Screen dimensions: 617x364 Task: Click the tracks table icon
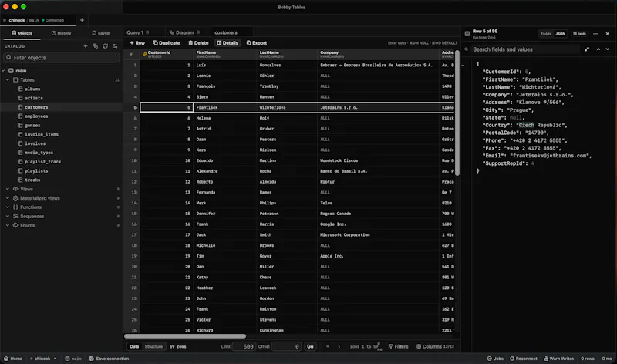click(x=20, y=180)
